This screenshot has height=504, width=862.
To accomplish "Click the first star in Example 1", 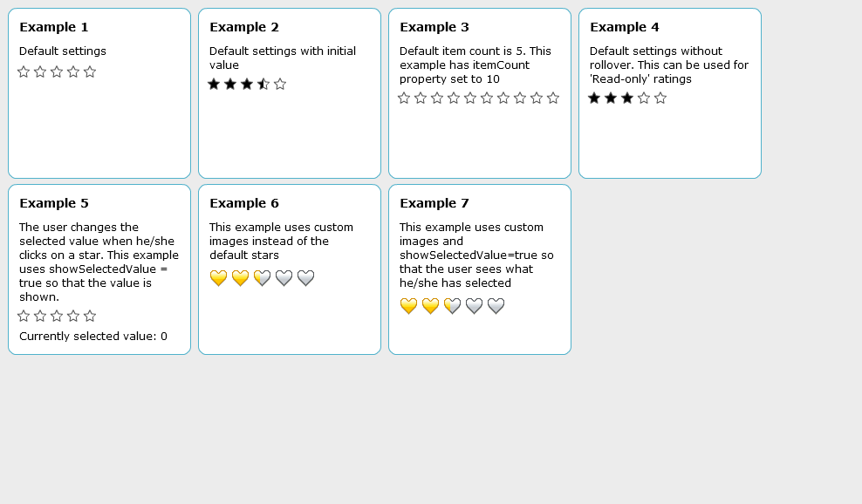I will [24, 72].
